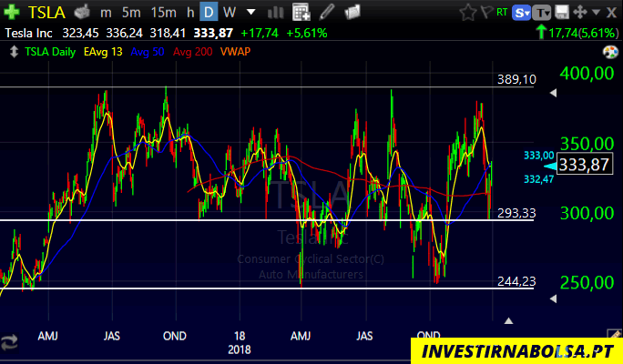The width and height of the screenshot is (623, 364).
Task: Click the lower price-scale triangle marker
Action: click(x=553, y=298)
